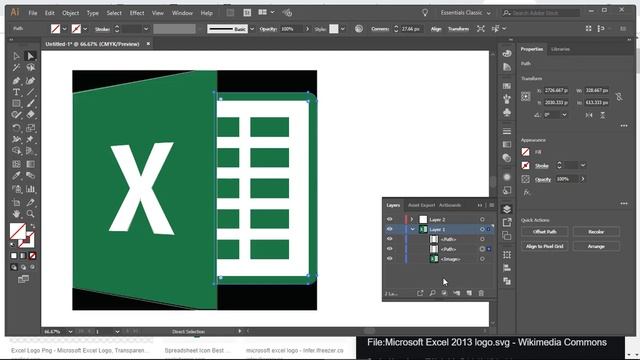This screenshot has height=360, width=640.
Task: Click the Opacity field in control bar
Action: tap(291, 29)
